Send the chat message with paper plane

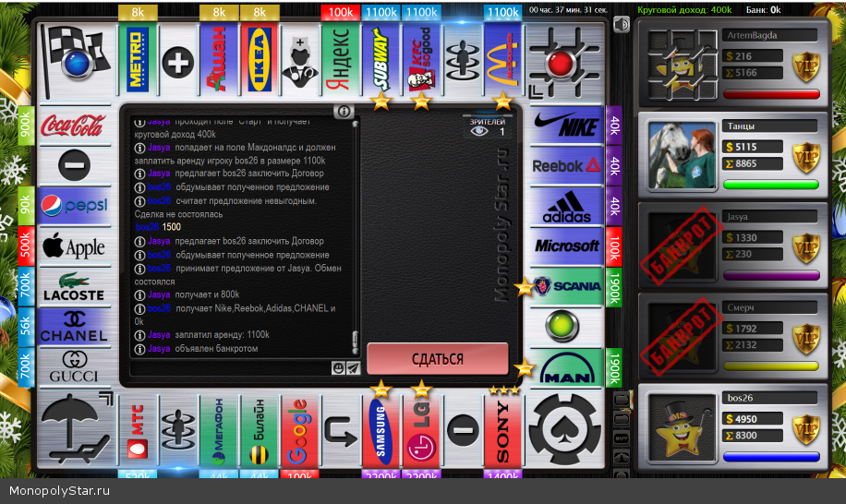click(x=353, y=368)
